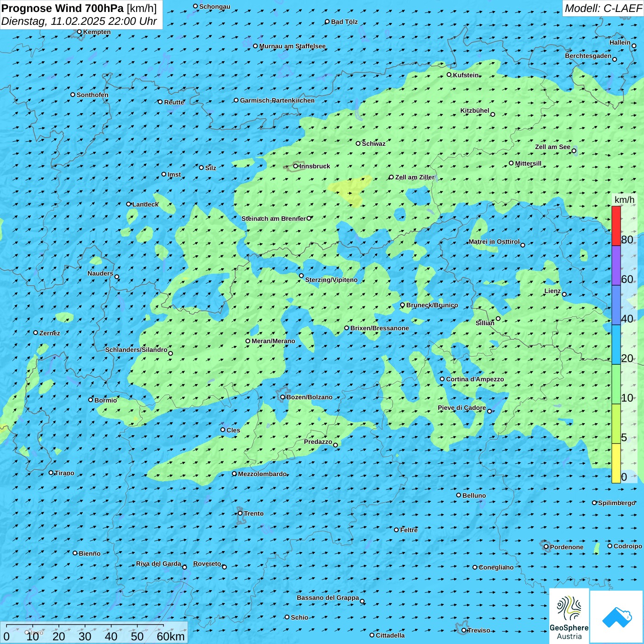Click the purple 60 km/h legend color

[616, 266]
